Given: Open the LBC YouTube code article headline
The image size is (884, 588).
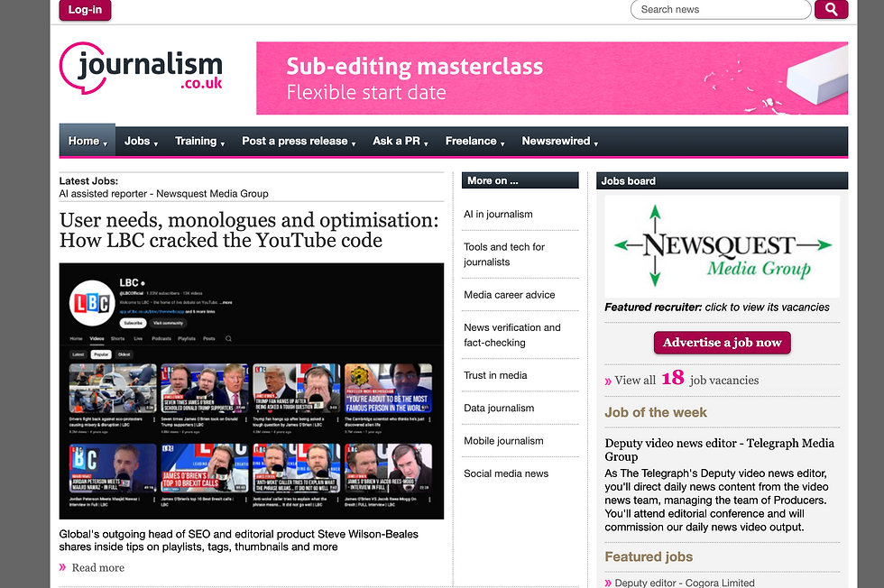Looking at the screenshot, I should point(249,230).
